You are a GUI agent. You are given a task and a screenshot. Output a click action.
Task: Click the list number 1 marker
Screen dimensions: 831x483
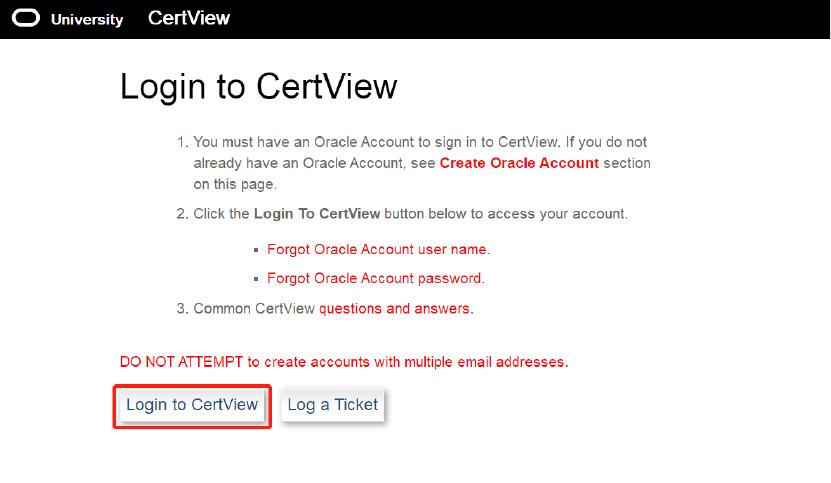(182, 143)
